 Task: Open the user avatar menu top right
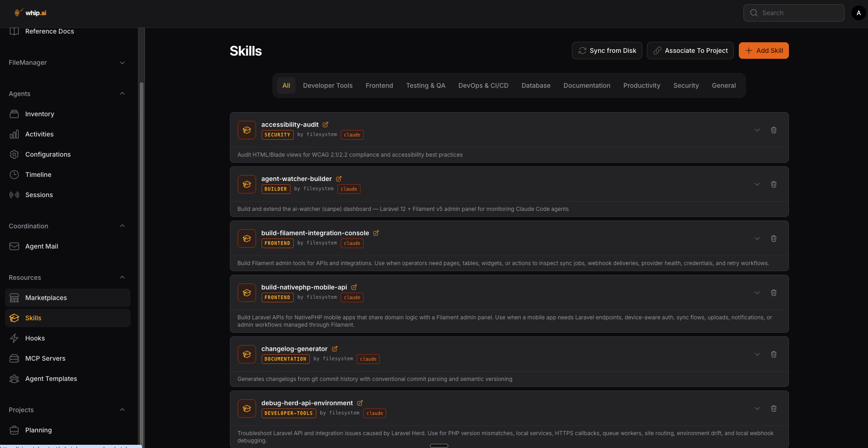858,12
